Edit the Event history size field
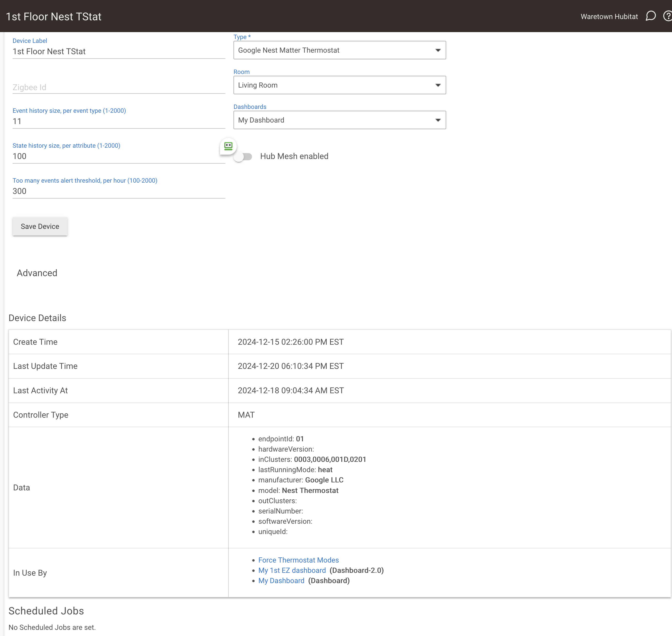672x636 pixels. pos(119,121)
